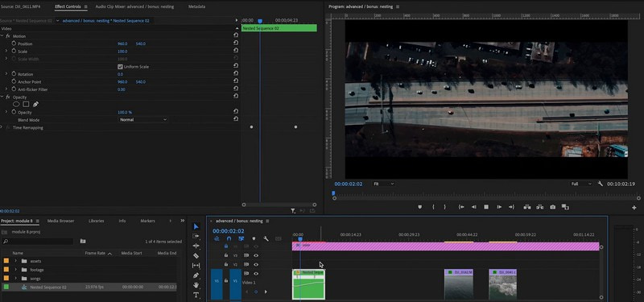Step back one frame
This screenshot has height=302, width=644.
pos(474,207)
